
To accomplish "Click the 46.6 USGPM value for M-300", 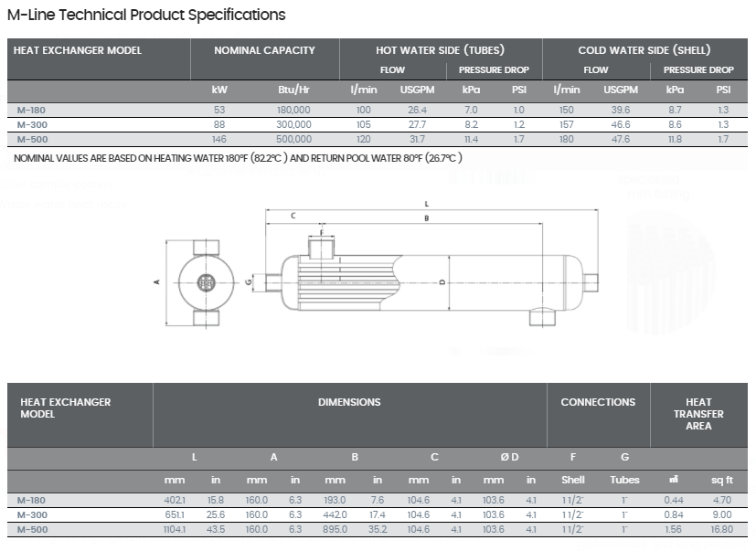I will (x=621, y=125).
